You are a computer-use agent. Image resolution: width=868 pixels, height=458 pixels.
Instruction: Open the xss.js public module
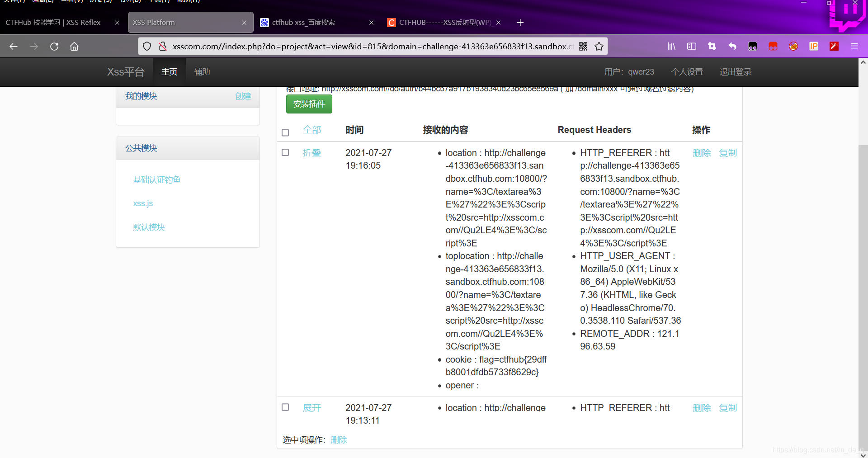[143, 203]
